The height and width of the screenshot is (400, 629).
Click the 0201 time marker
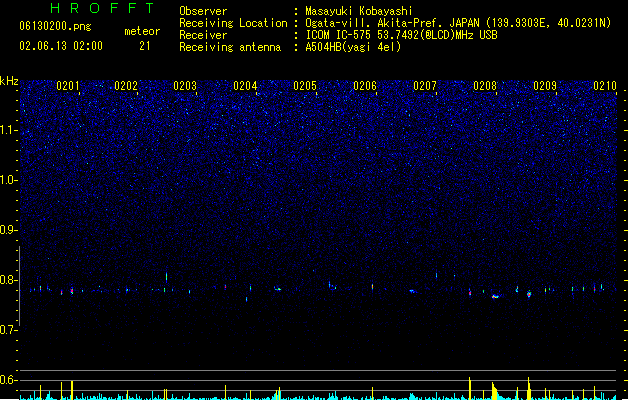click(68, 86)
